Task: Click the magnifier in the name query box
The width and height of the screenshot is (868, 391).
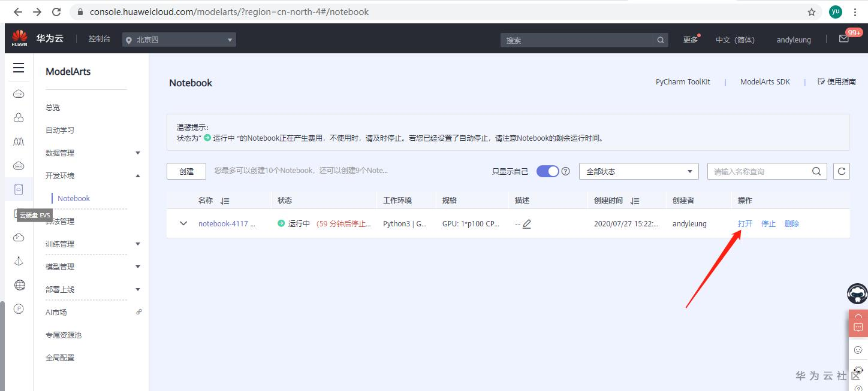Action: [816, 171]
